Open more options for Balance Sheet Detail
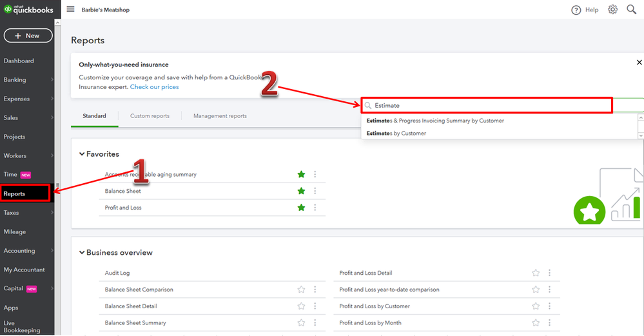The image size is (644, 336). click(x=315, y=306)
